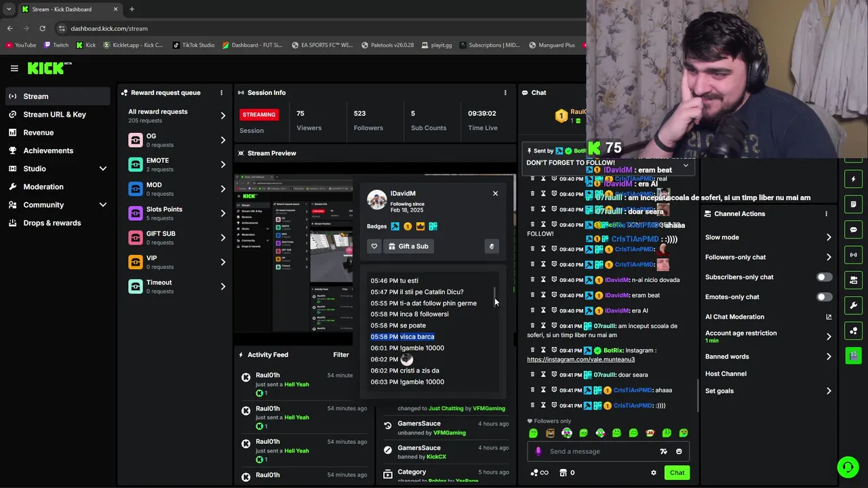Click the wrench sidebar icon

(854, 305)
